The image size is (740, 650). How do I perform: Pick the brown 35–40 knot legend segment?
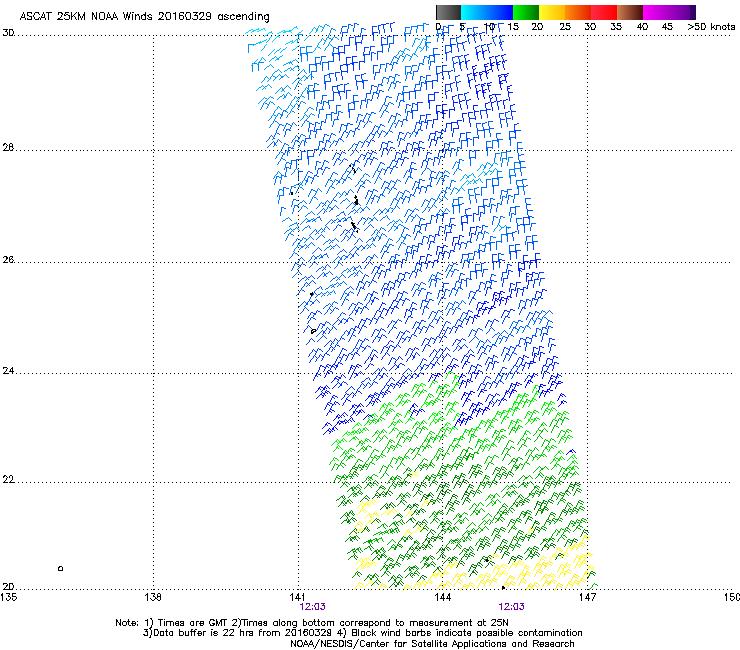tap(630, 12)
